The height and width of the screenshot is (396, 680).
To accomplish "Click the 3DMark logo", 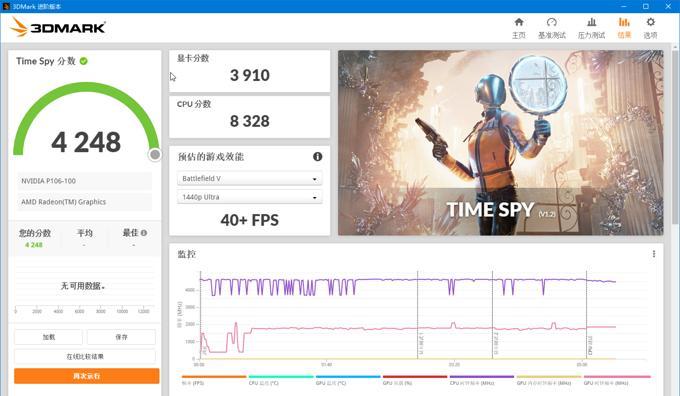I will click(x=58, y=27).
